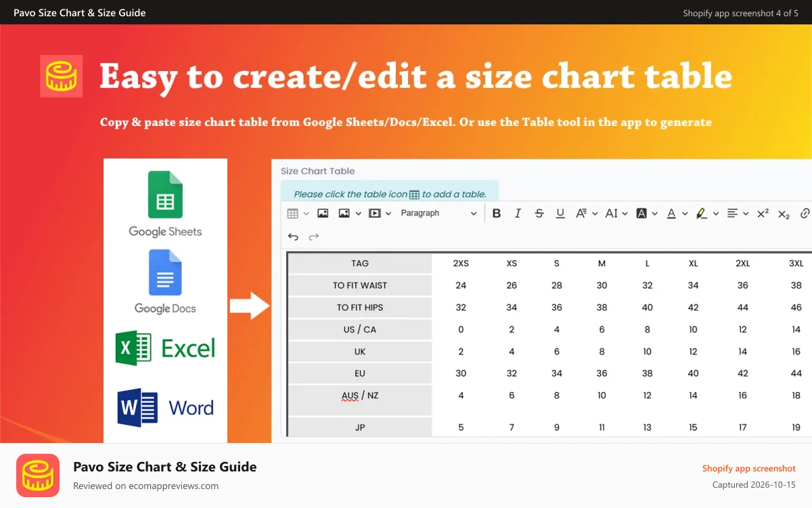The width and height of the screenshot is (812, 508).
Task: Expand the font color dropdown arrow
Action: pyautogui.click(x=685, y=213)
